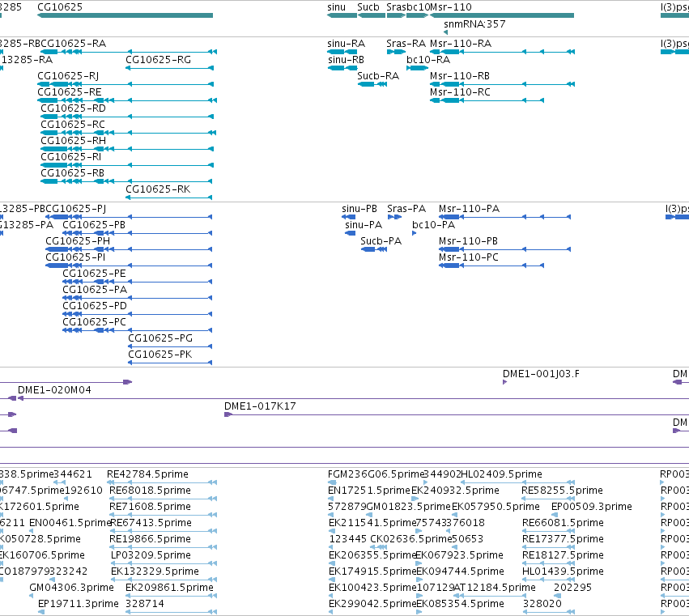This screenshot has width=689, height=616.
Task: Select transcript CG10625-RH label
Action: click(74, 141)
